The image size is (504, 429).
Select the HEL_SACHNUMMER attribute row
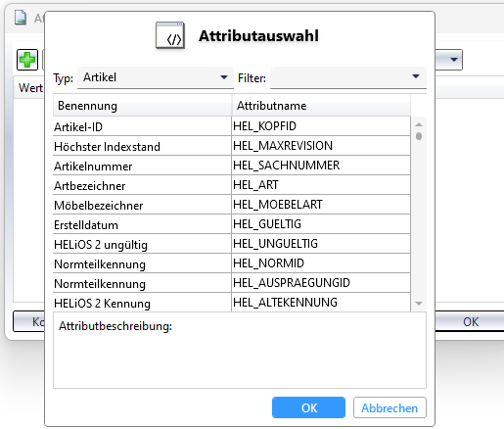coord(232,166)
